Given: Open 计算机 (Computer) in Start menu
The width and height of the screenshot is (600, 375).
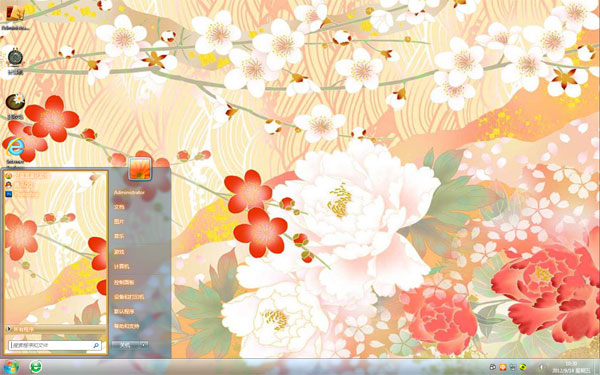Looking at the screenshot, I should [121, 267].
